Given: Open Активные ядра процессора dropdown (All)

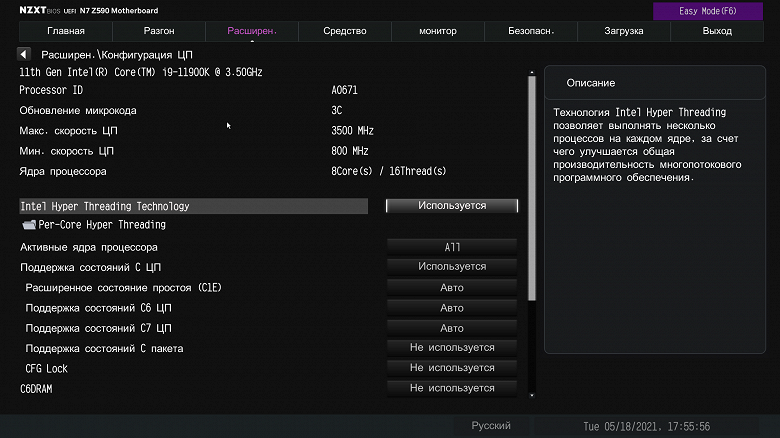Looking at the screenshot, I should click(452, 247).
